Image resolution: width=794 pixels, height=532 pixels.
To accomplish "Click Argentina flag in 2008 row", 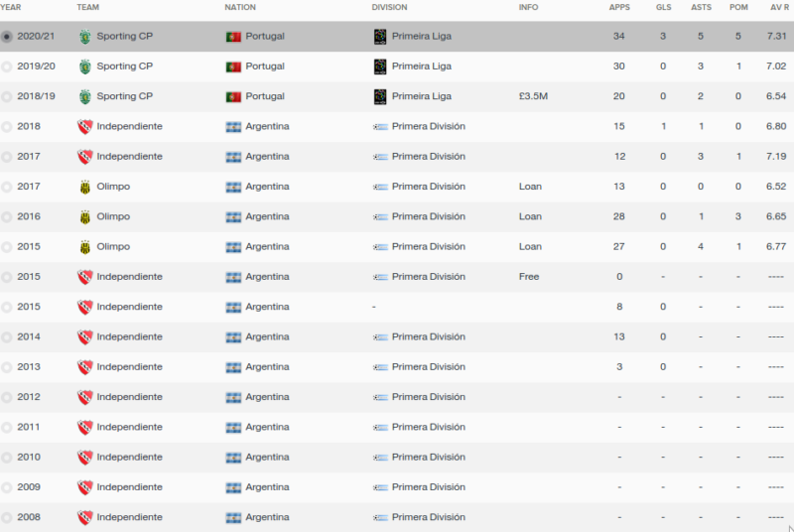I will click(x=233, y=517).
